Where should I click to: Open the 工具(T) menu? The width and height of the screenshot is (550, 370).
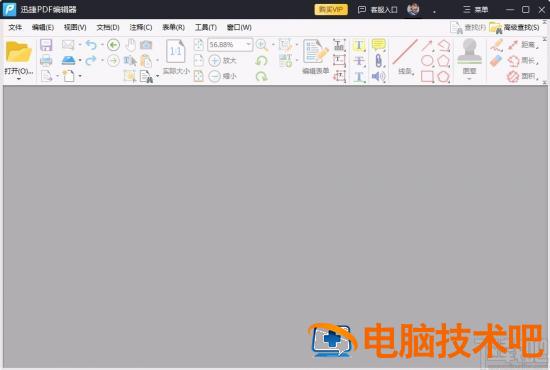[206, 27]
